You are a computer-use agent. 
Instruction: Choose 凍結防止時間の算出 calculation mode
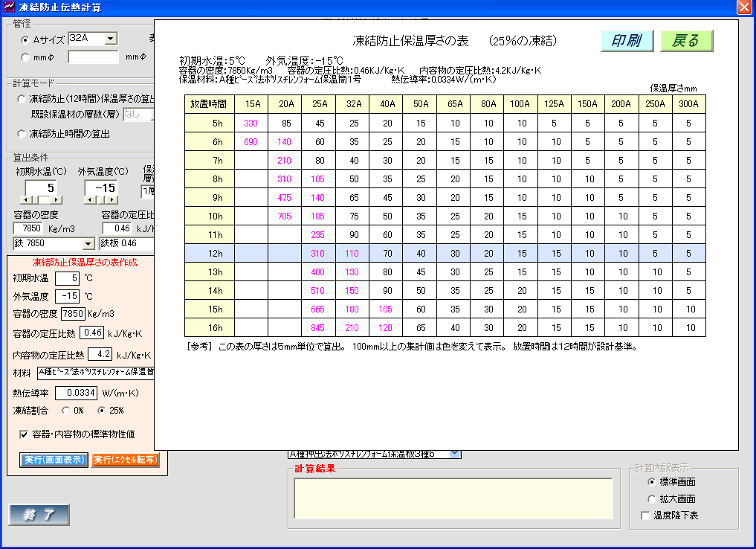point(22,134)
